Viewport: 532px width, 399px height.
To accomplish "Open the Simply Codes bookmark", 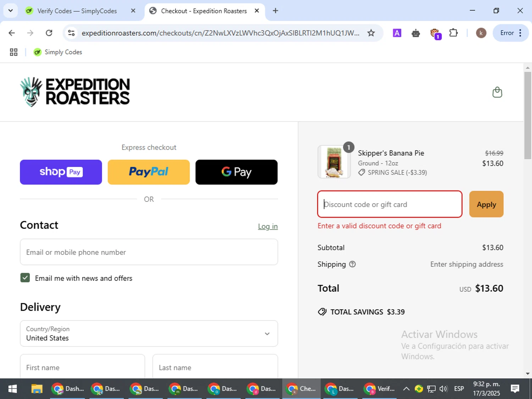I will tap(58, 52).
